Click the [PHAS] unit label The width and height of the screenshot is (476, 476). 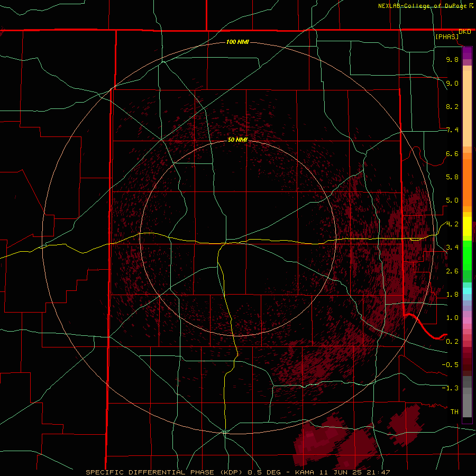[447, 36]
